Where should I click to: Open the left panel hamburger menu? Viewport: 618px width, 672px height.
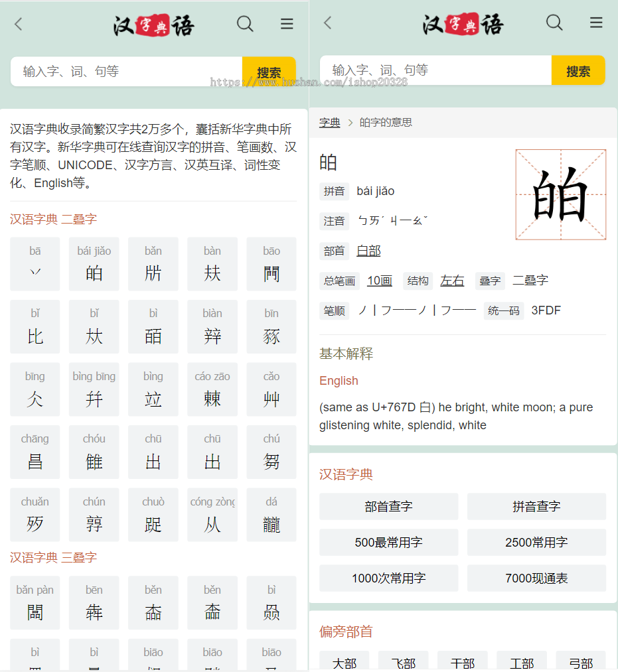pyautogui.click(x=287, y=24)
